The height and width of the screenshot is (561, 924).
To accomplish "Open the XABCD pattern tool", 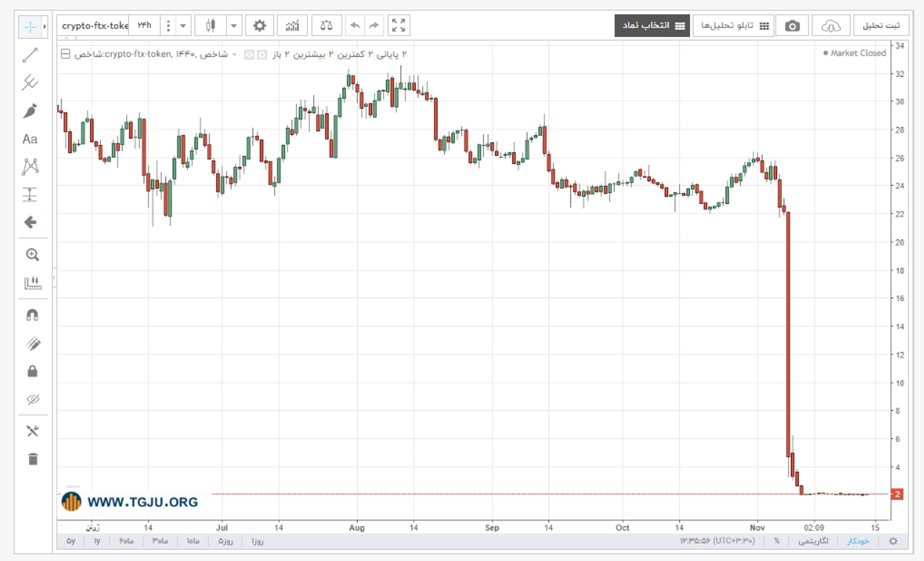I will pyautogui.click(x=30, y=167).
